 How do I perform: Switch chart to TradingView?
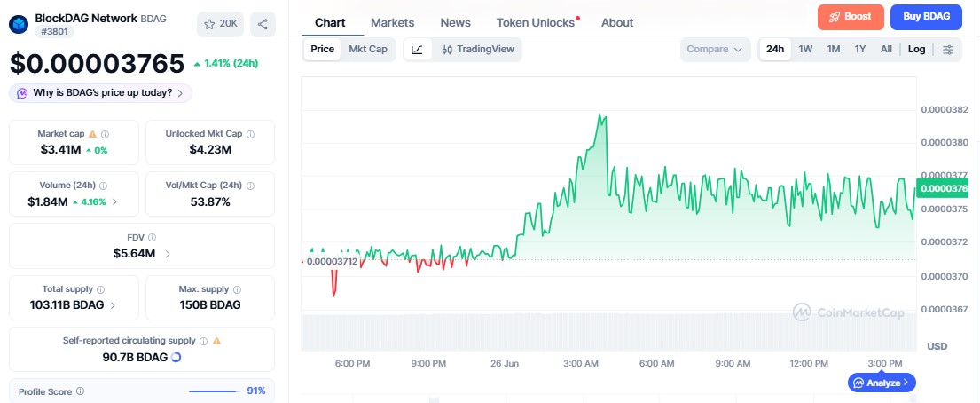click(477, 50)
